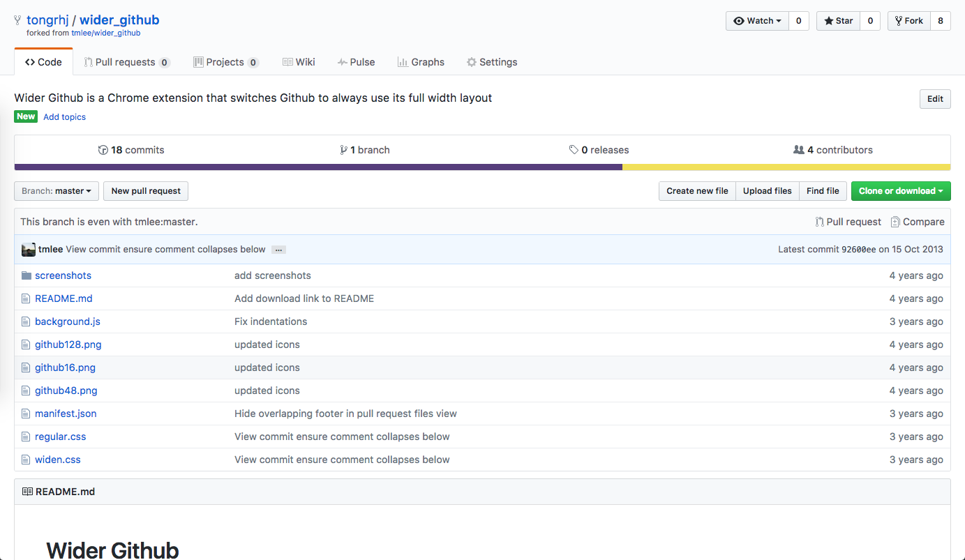The height and width of the screenshot is (560, 965).
Task: Click the file icon beside manifest.json
Action: pos(26,414)
